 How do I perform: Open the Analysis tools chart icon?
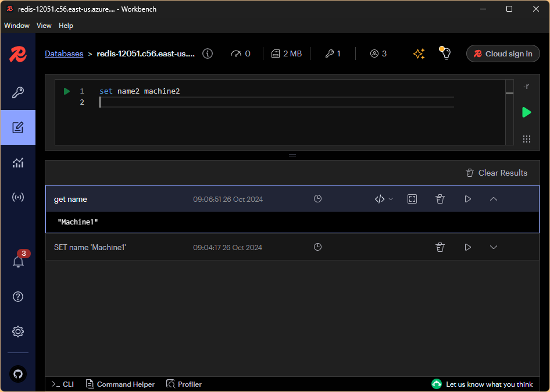[x=18, y=162]
